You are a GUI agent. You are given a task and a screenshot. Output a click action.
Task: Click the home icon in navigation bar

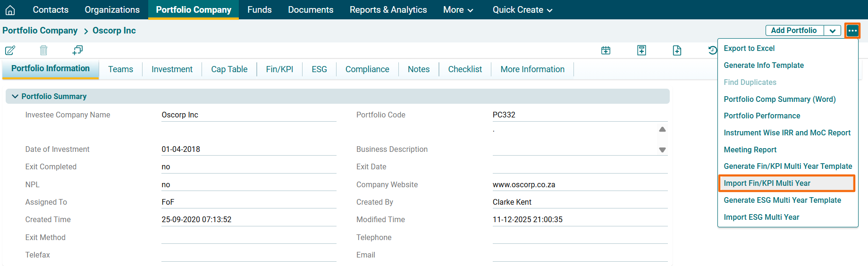click(10, 10)
